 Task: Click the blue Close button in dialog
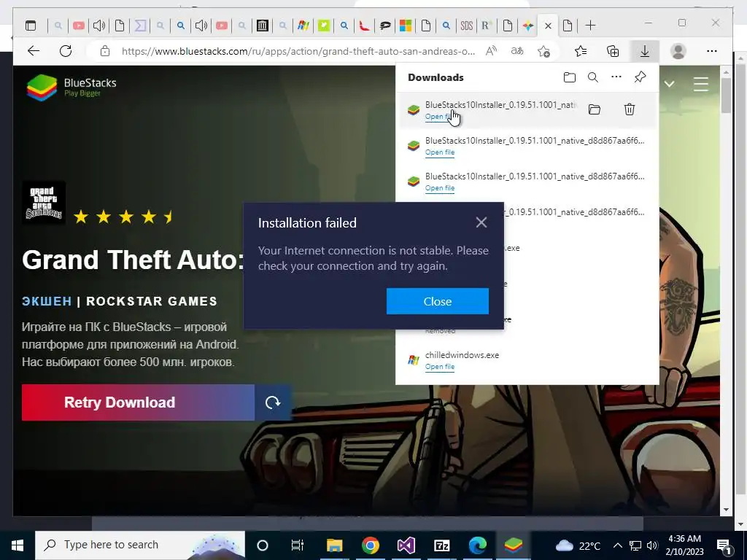click(438, 301)
